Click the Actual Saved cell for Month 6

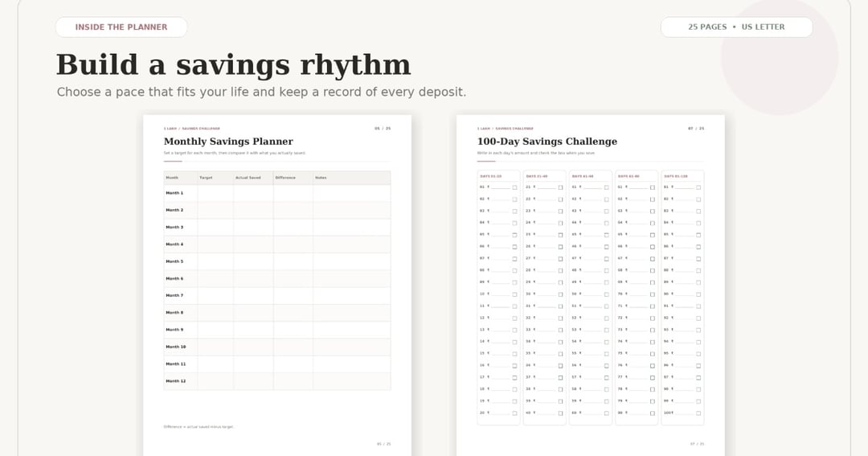pyautogui.click(x=253, y=279)
